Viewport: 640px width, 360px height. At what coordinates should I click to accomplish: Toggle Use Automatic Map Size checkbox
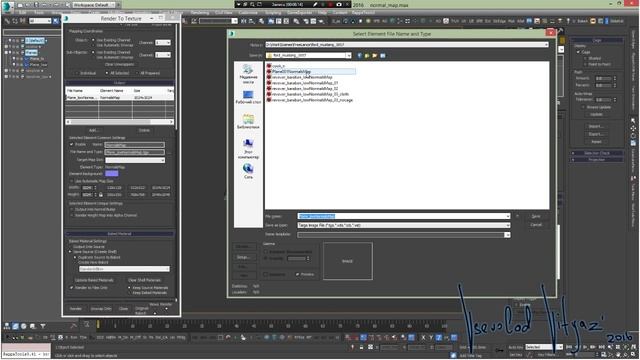click(x=71, y=181)
